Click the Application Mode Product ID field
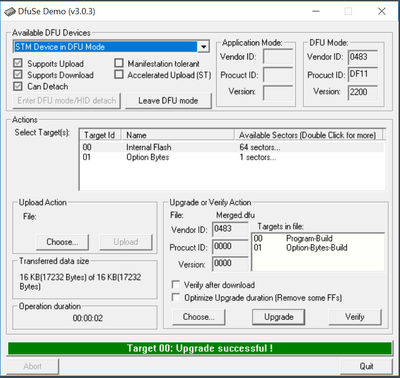 coord(278,75)
